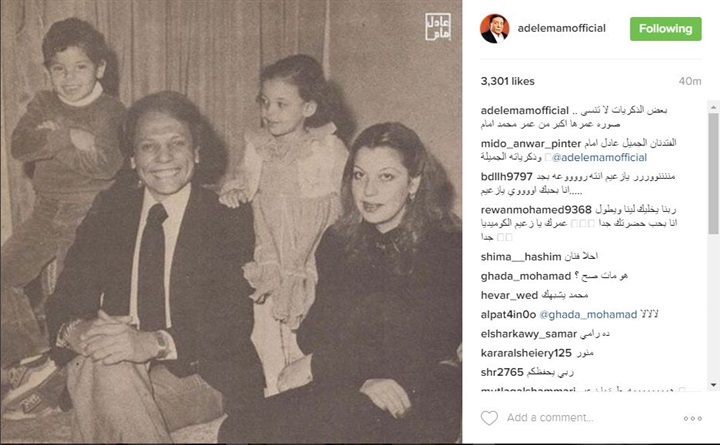Viewport: 720px width, 445px height.
Task: Open the three-dot more options menu
Action: click(692, 418)
